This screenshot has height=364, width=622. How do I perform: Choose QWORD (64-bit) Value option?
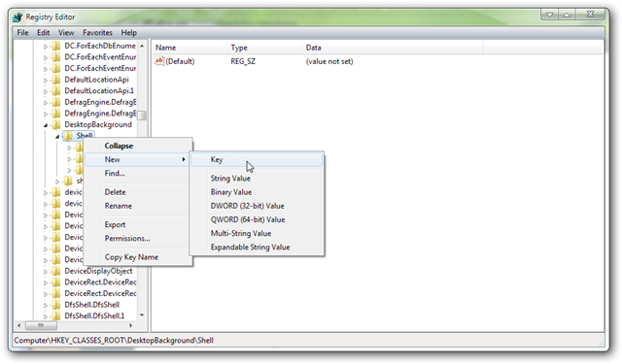click(x=257, y=219)
